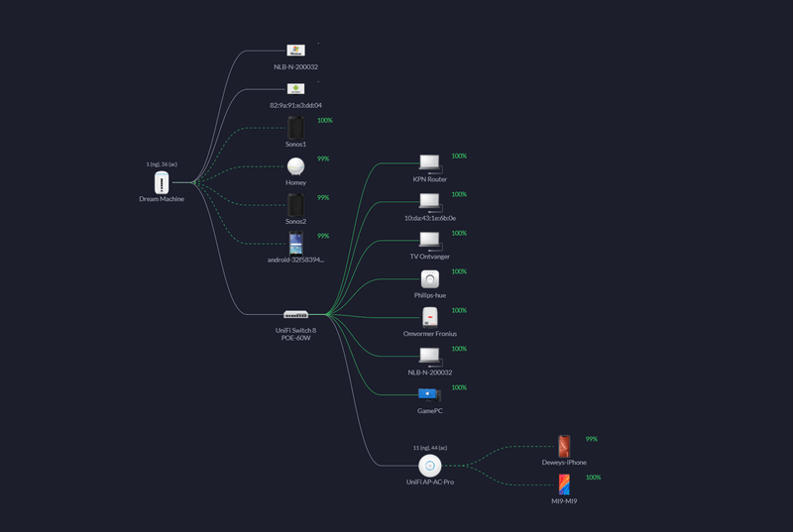Viewport: 793px width, 532px height.
Task: Select the Omvormer Fronius inverter icon
Action: pos(430,318)
